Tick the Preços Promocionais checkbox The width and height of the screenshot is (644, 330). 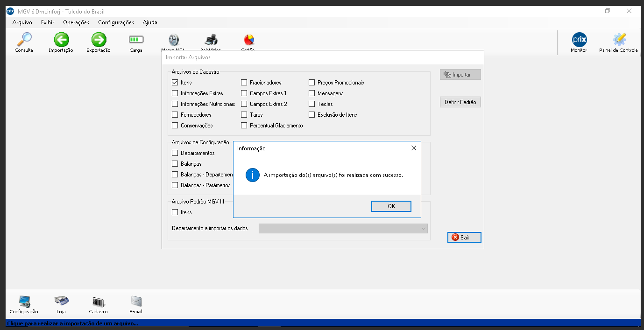click(x=312, y=83)
